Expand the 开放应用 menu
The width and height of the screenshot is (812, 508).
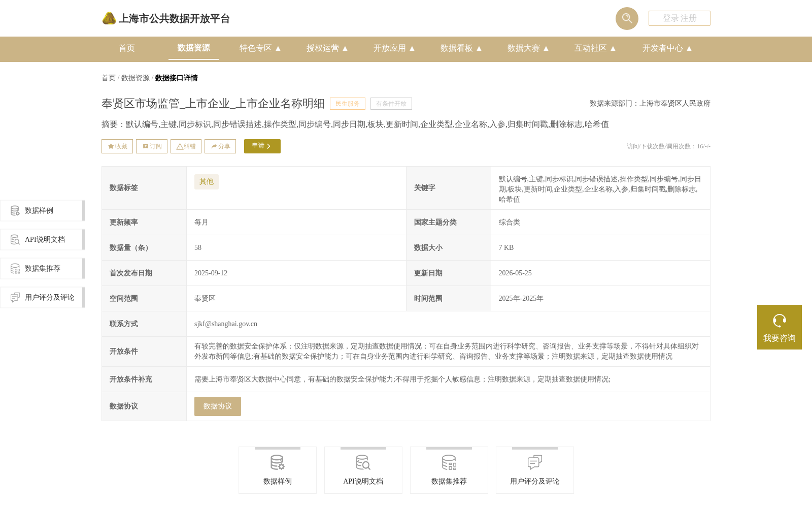[x=394, y=48]
